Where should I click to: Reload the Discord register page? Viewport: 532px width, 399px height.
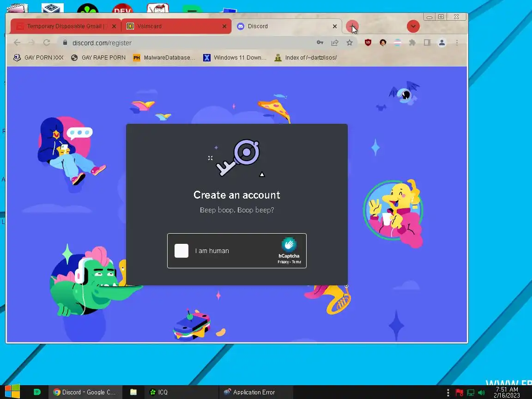coord(47,42)
